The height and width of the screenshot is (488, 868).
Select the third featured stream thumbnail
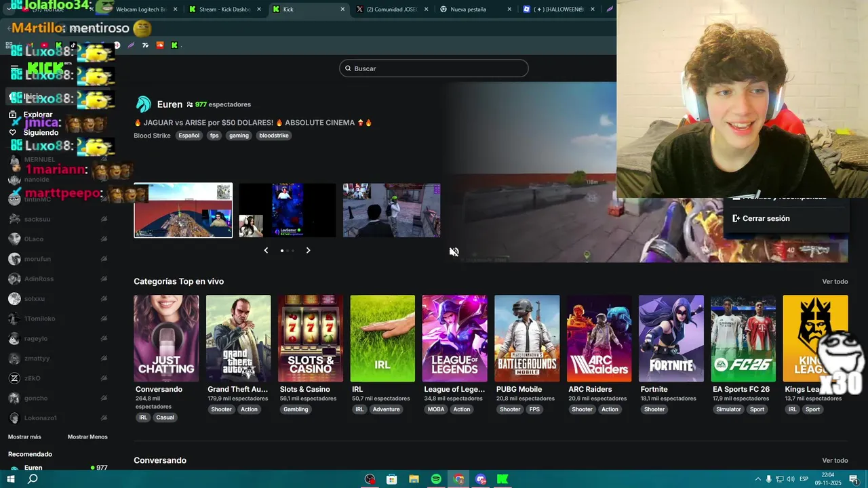[x=392, y=210]
